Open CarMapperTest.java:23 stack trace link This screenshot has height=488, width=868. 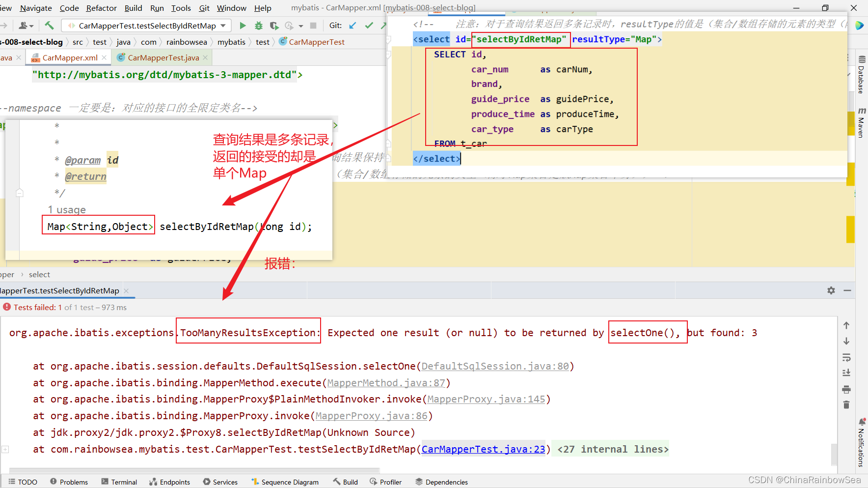(483, 449)
